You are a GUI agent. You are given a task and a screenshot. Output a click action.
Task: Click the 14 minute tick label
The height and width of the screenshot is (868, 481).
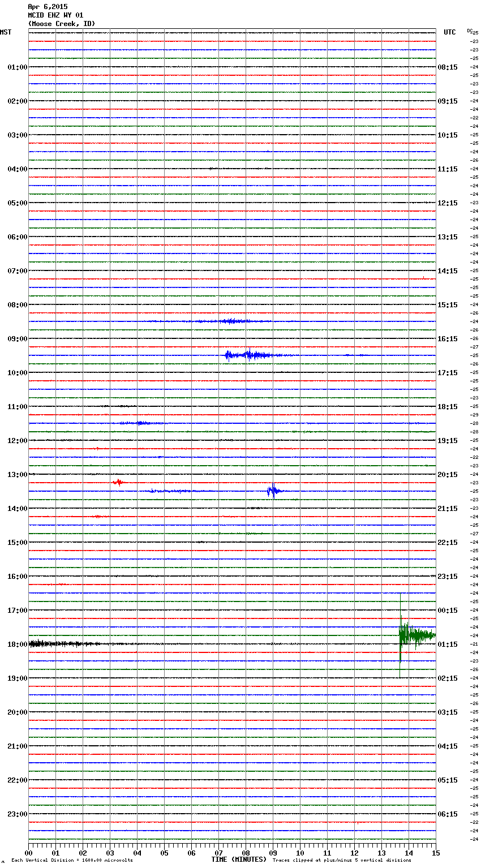409,853
